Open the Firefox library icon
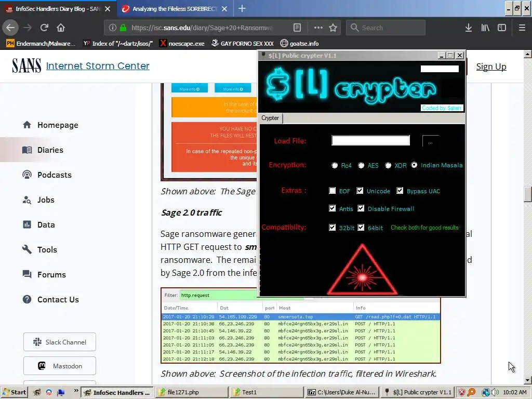Image resolution: width=532 pixels, height=399 pixels. [485, 28]
